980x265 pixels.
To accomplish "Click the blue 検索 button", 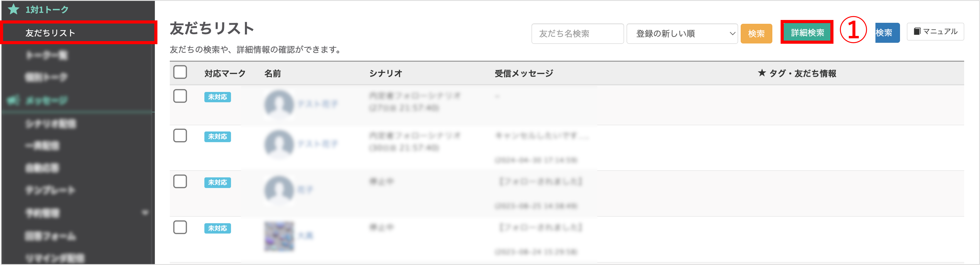I will [887, 33].
